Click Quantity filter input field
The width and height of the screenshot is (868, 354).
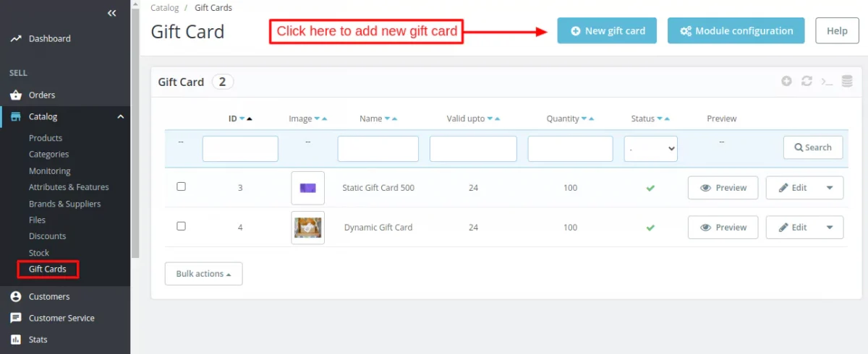(x=571, y=149)
